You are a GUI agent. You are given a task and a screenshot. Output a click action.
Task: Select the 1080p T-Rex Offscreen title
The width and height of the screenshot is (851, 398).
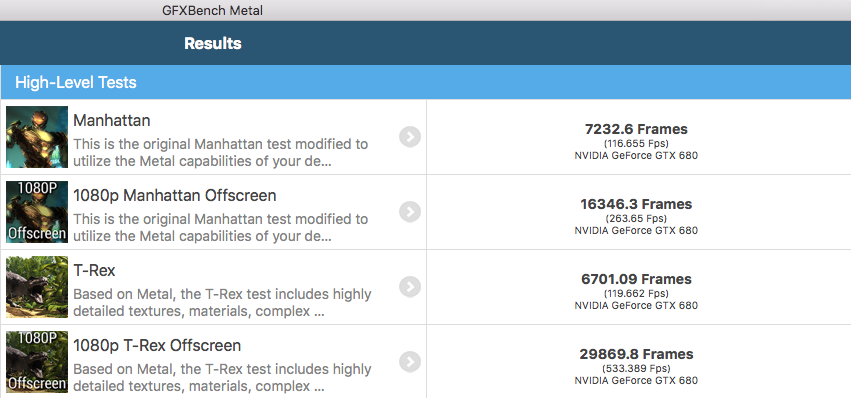tap(157, 345)
